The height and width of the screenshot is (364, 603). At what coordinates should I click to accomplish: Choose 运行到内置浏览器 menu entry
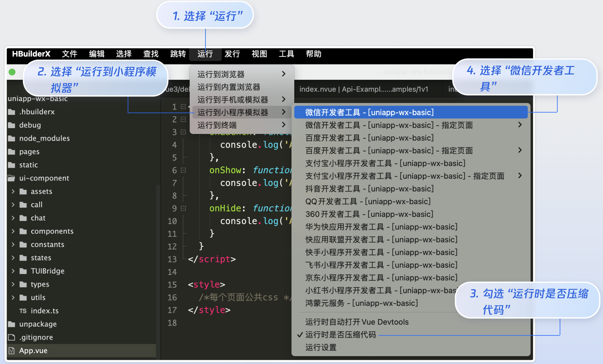[229, 87]
